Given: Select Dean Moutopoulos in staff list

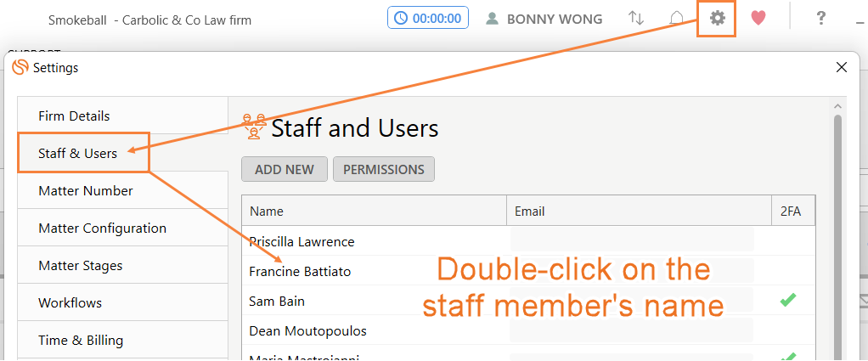Looking at the screenshot, I should pos(307,331).
